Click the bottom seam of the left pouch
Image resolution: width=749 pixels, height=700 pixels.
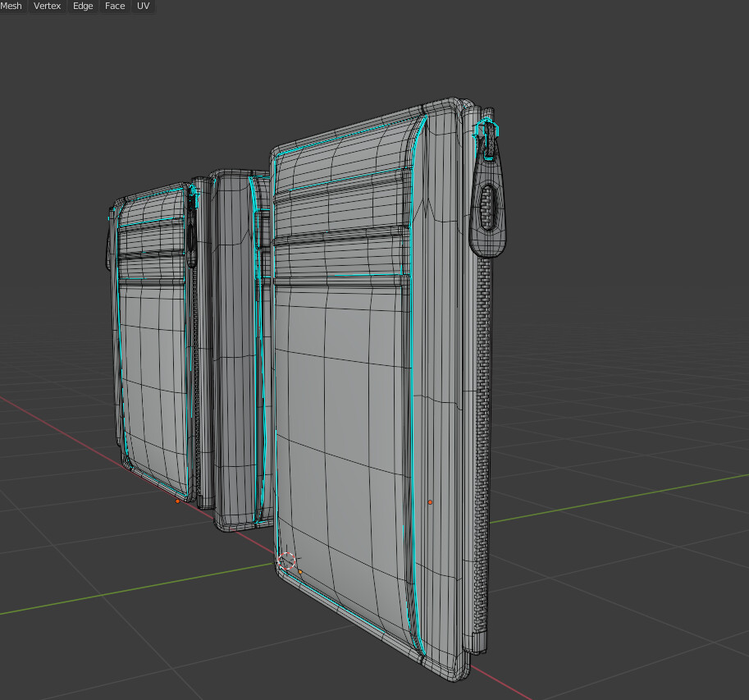(x=160, y=484)
